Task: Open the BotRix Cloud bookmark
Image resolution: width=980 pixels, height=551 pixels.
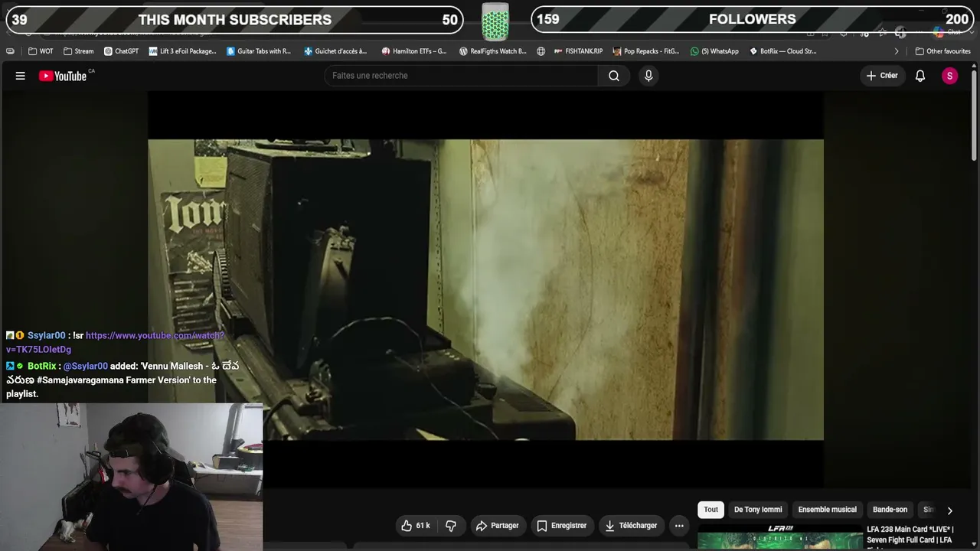Action: 782,51
